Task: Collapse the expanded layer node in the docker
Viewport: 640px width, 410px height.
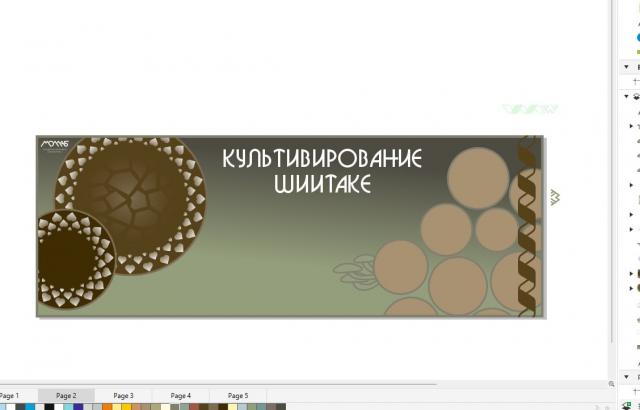Action: (x=627, y=97)
